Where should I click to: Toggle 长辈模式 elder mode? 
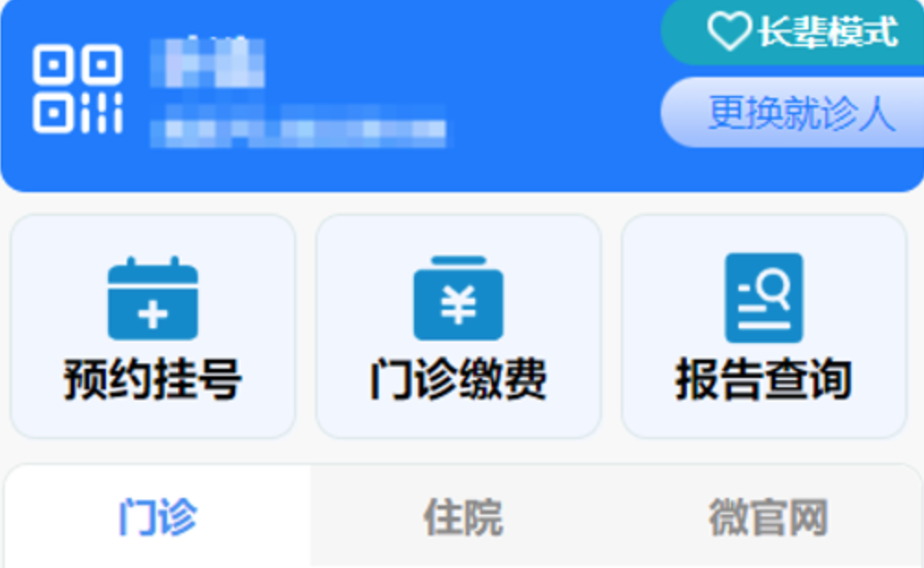pyautogui.click(x=792, y=31)
